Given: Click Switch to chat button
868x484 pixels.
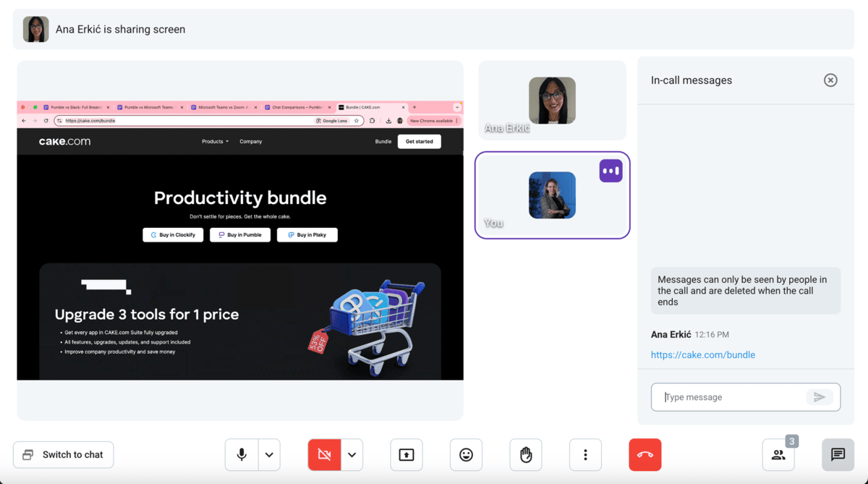Looking at the screenshot, I should [x=64, y=455].
